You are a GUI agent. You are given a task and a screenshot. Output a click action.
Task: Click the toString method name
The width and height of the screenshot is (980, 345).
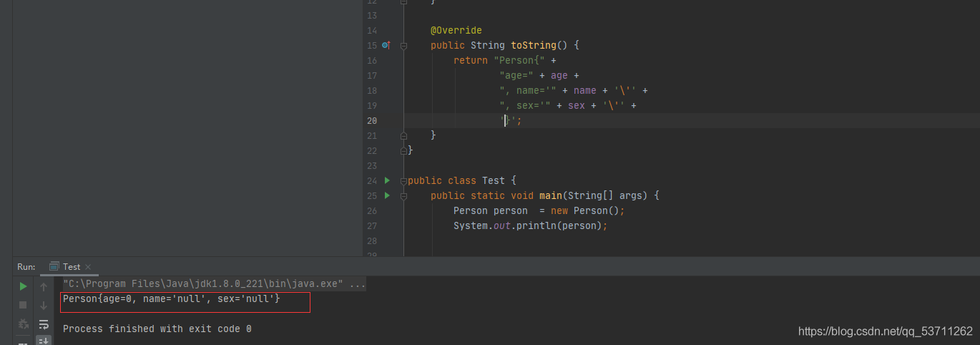pos(534,45)
